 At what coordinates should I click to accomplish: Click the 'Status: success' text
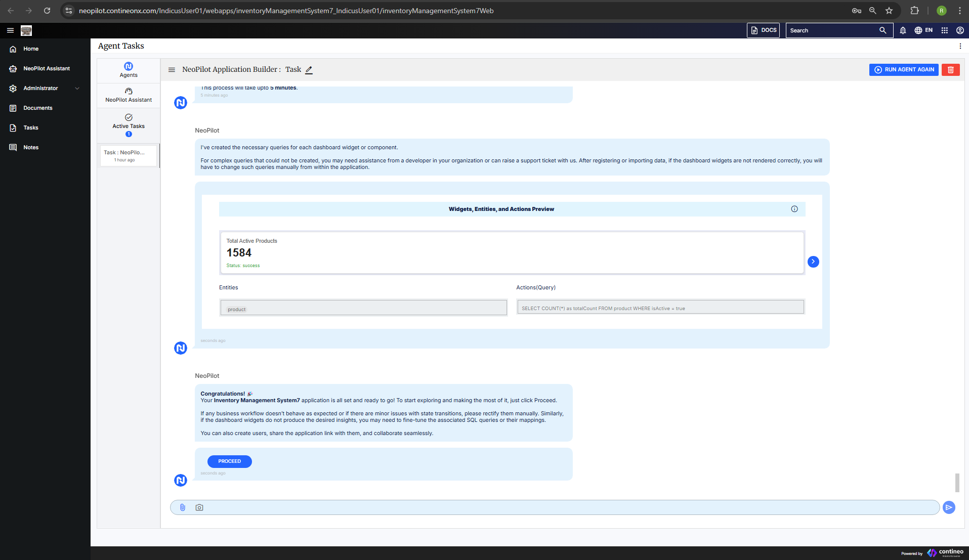coord(243,266)
